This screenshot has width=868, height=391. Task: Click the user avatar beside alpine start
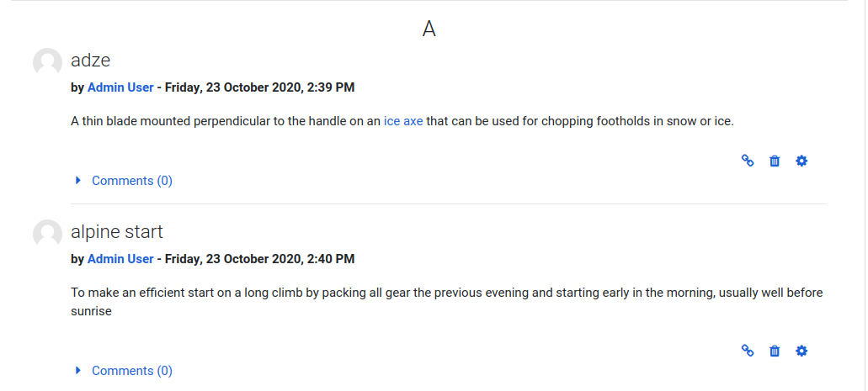[48, 234]
